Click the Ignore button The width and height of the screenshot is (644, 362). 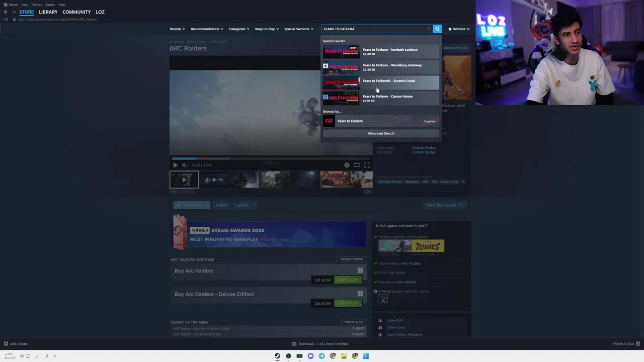point(242,205)
